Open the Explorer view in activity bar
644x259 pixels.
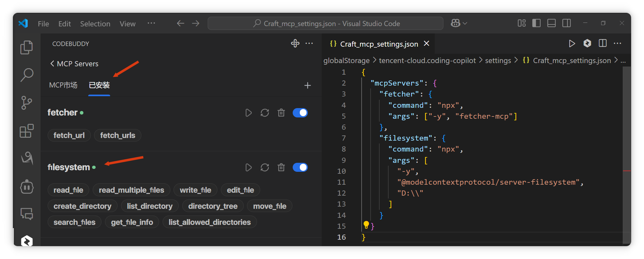coord(26,47)
